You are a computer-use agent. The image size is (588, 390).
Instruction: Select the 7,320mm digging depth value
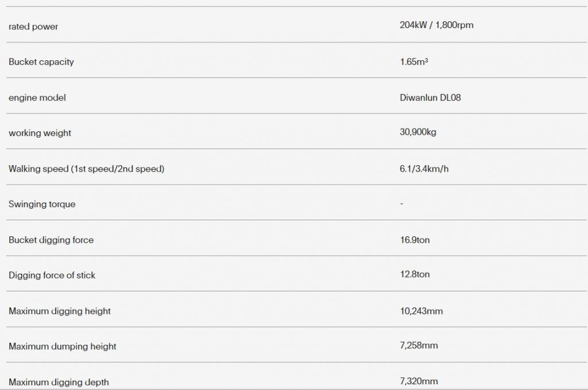[419, 381]
